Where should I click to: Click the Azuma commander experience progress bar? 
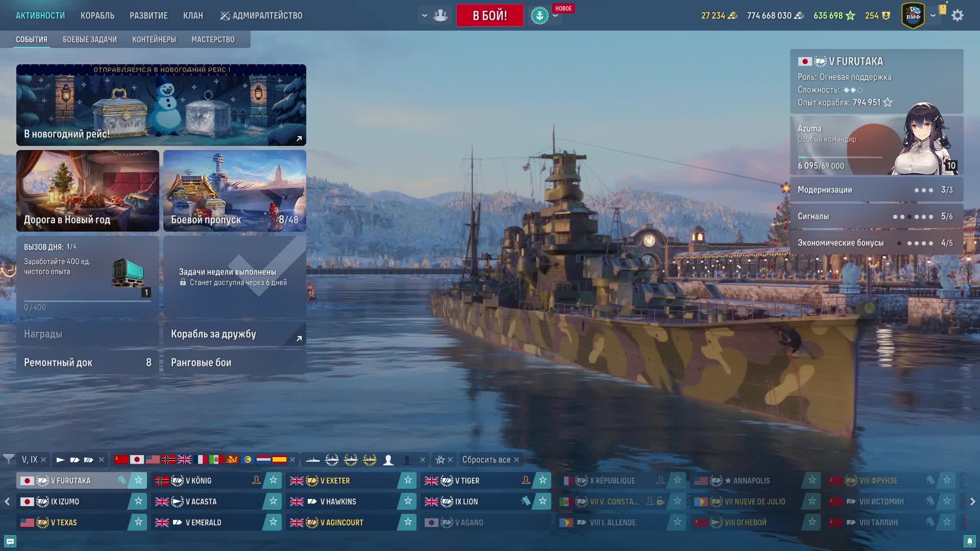(840, 157)
